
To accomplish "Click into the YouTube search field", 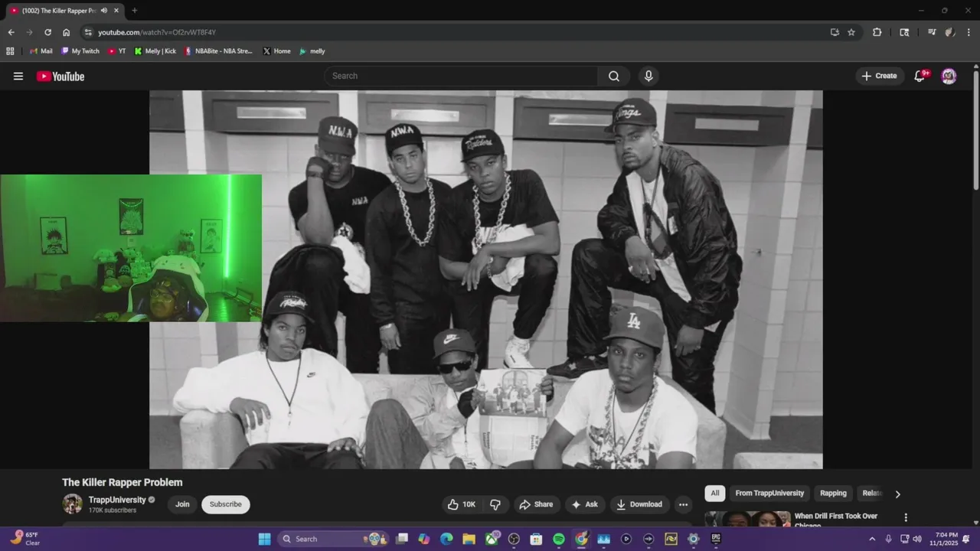I will click(462, 76).
